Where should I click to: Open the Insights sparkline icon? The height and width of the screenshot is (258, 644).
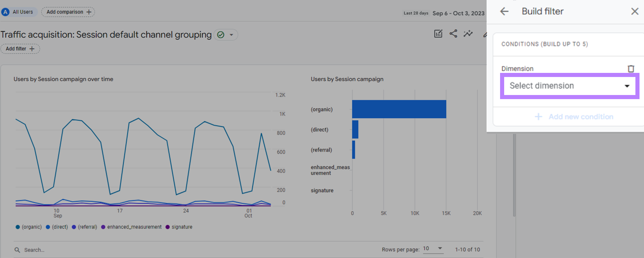(468, 34)
